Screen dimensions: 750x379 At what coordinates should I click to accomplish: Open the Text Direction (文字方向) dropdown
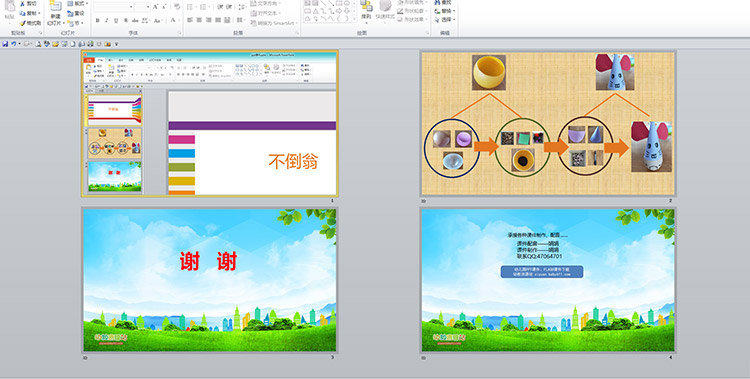pos(265,3)
